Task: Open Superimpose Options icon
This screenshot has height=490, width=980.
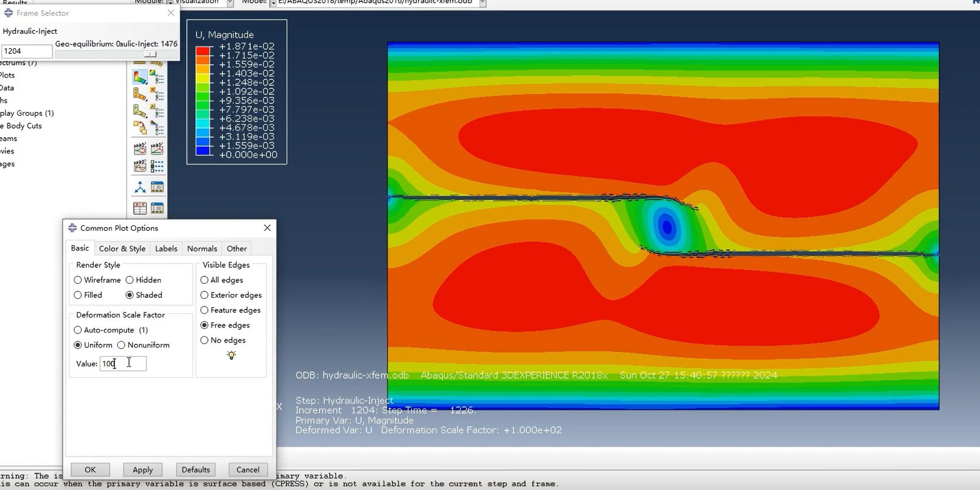Action: [x=157, y=128]
